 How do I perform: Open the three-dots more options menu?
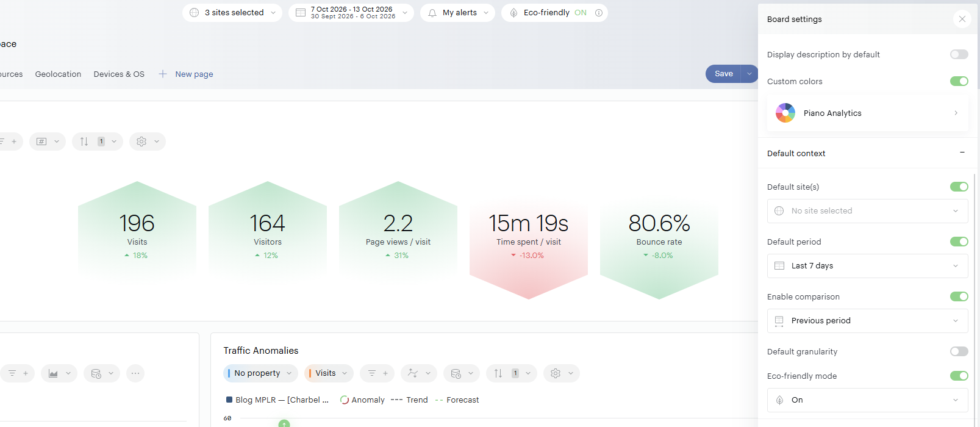pos(135,373)
